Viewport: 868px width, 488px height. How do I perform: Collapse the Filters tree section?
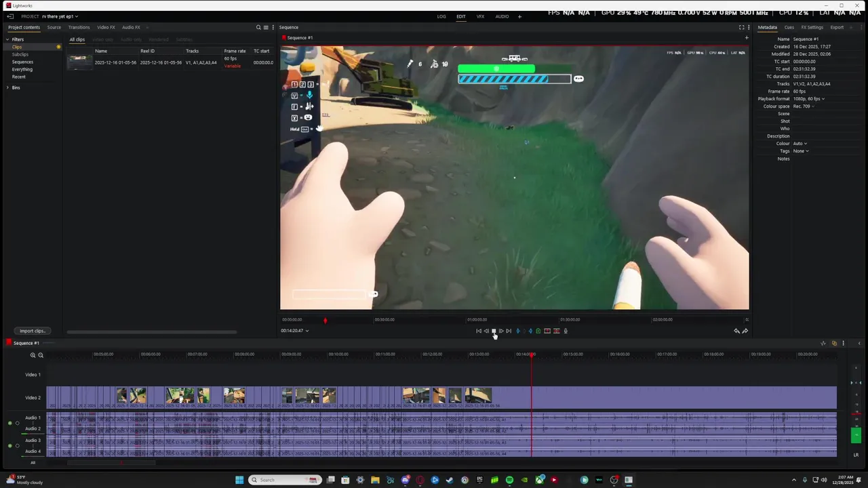7,39
